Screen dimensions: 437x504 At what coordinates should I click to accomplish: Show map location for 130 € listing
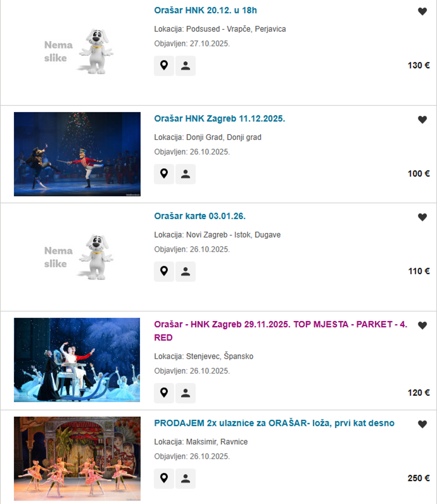[164, 66]
